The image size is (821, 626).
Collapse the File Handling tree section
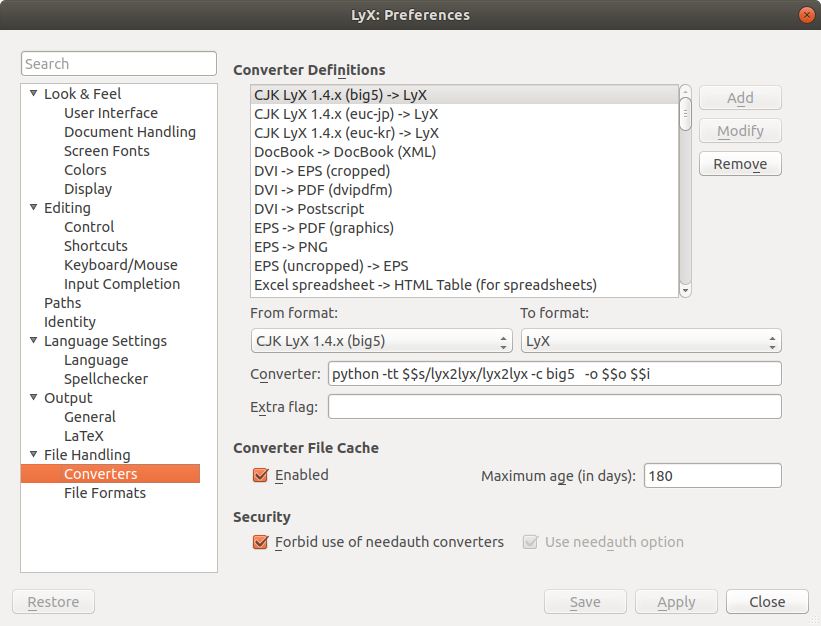click(x=34, y=455)
